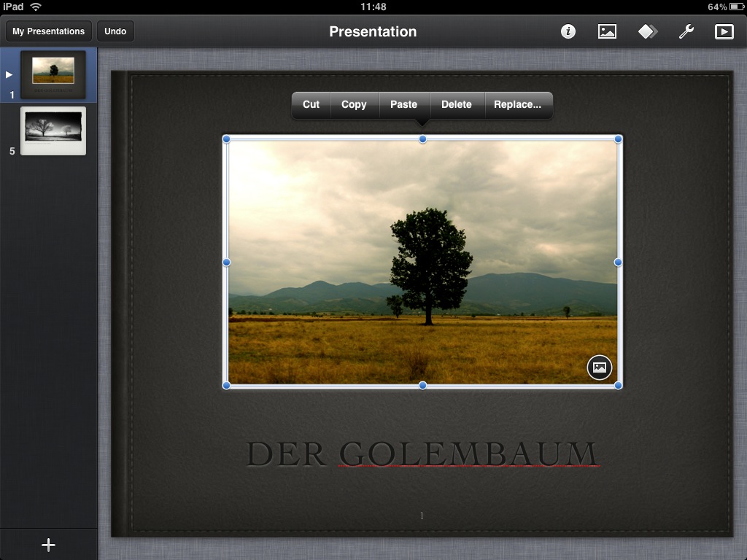Select Paste in the popup menu
This screenshot has height=560, width=747.
(x=403, y=104)
